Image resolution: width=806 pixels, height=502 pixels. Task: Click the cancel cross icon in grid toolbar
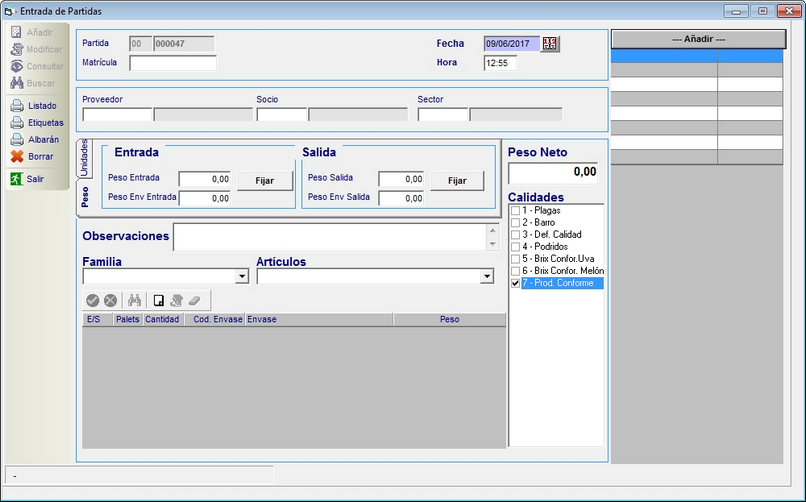[x=111, y=300]
